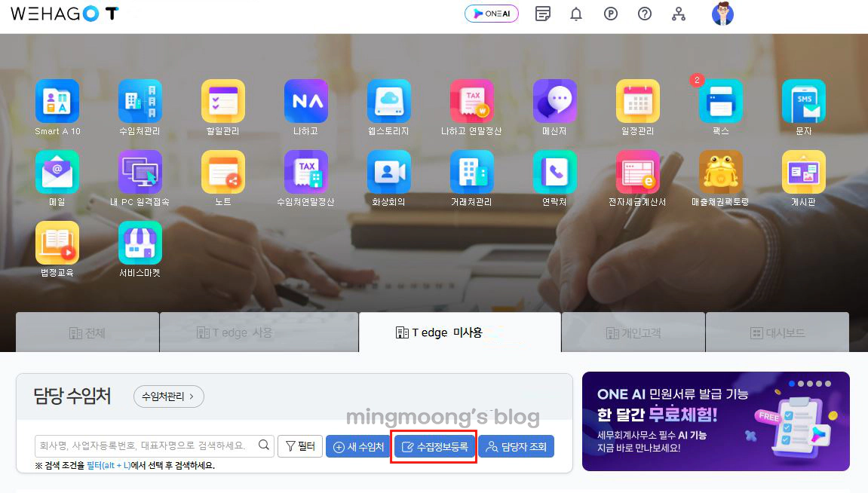The width and height of the screenshot is (868, 493).
Task: Click the 수임처관리 link
Action: tap(167, 397)
